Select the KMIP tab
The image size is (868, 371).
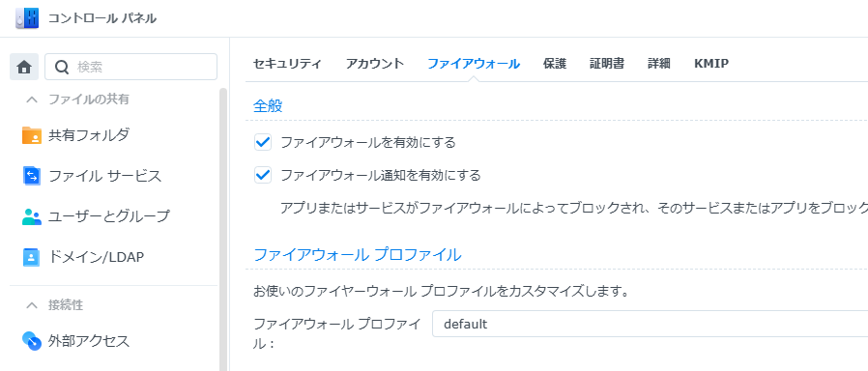[711, 64]
